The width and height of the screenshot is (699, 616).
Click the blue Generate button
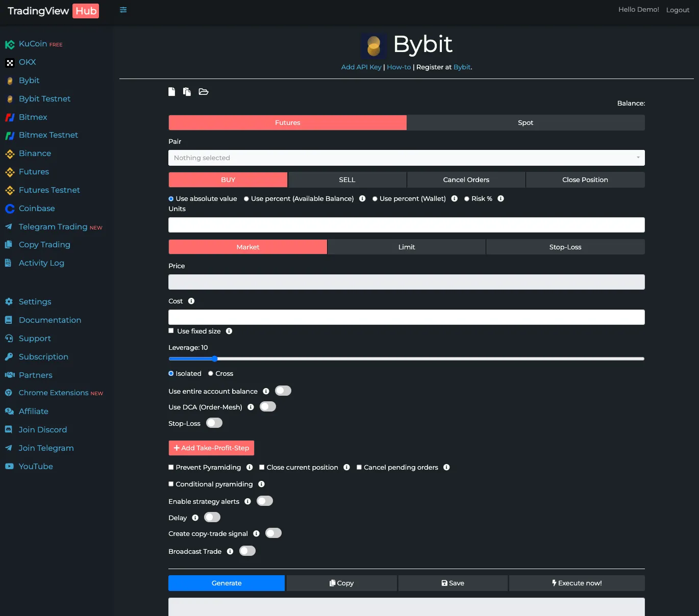(227, 583)
